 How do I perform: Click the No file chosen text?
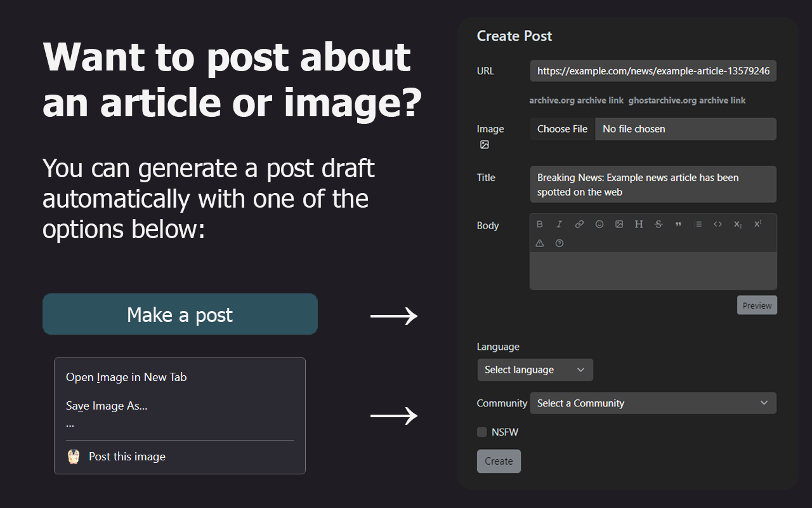click(634, 129)
